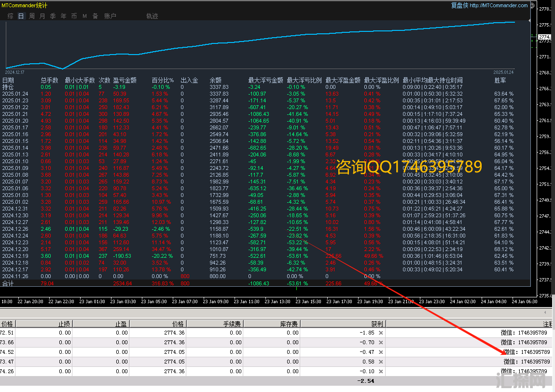555x392 pixels.
Task: Click the 百分比% column header
Action: click(x=163, y=81)
